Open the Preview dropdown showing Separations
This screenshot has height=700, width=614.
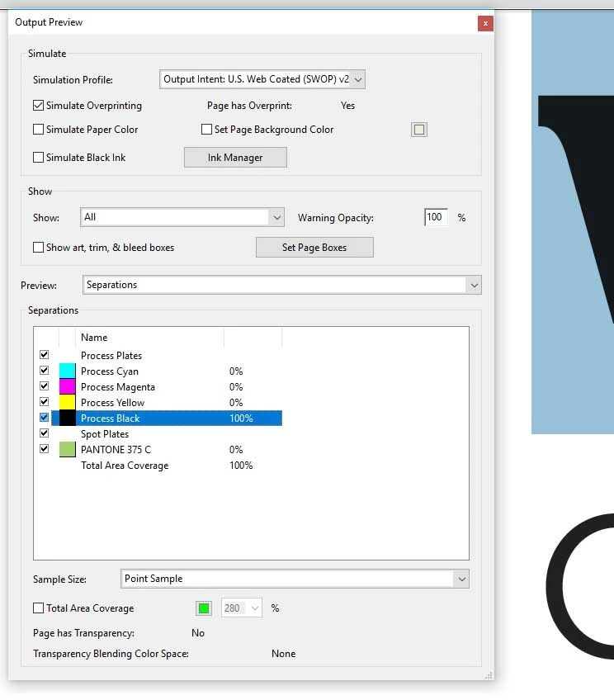[282, 285]
